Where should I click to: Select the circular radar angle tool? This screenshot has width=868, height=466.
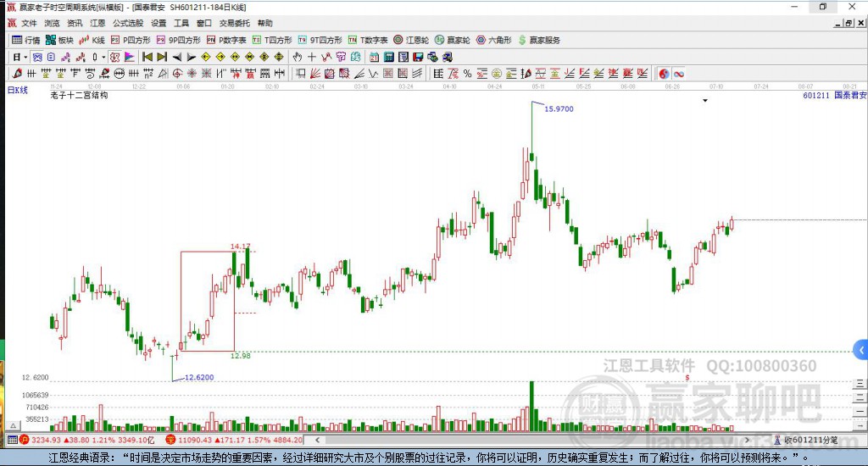click(x=177, y=74)
